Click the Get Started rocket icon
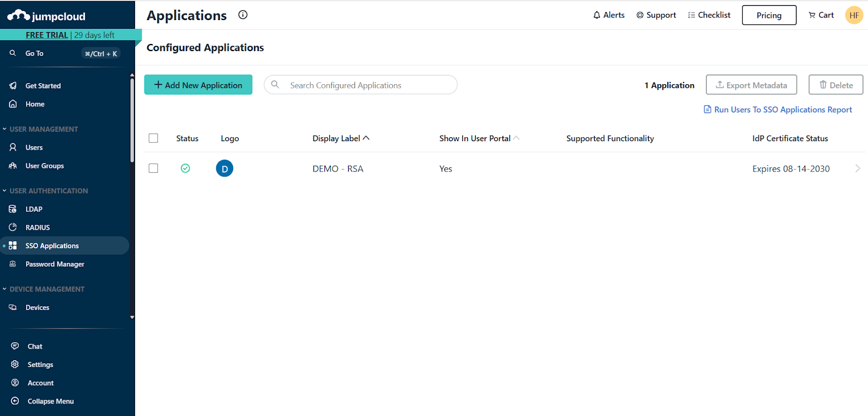 pyautogui.click(x=13, y=86)
